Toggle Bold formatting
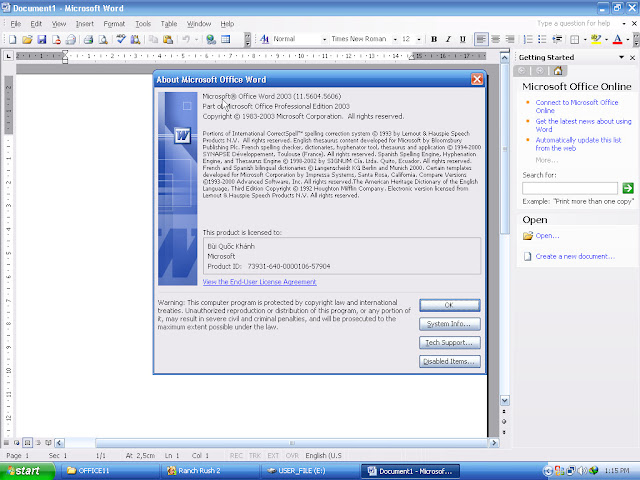The height and width of the screenshot is (480, 640). click(x=434, y=39)
